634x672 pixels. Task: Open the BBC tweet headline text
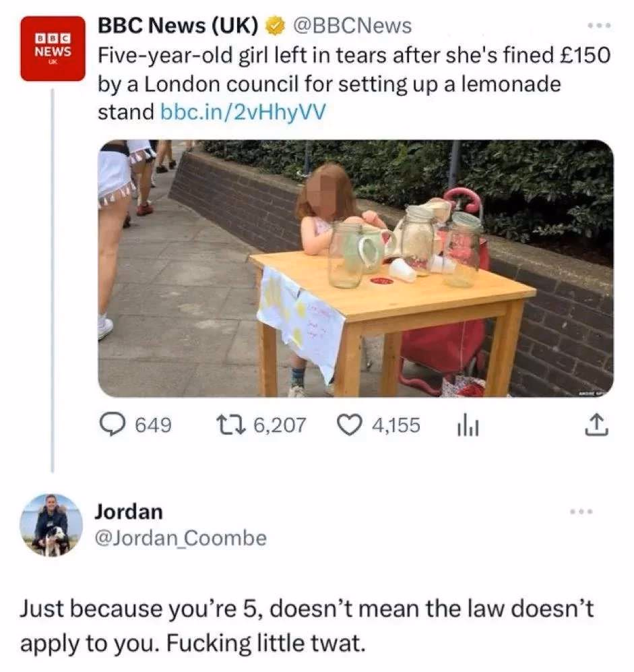(x=354, y=84)
